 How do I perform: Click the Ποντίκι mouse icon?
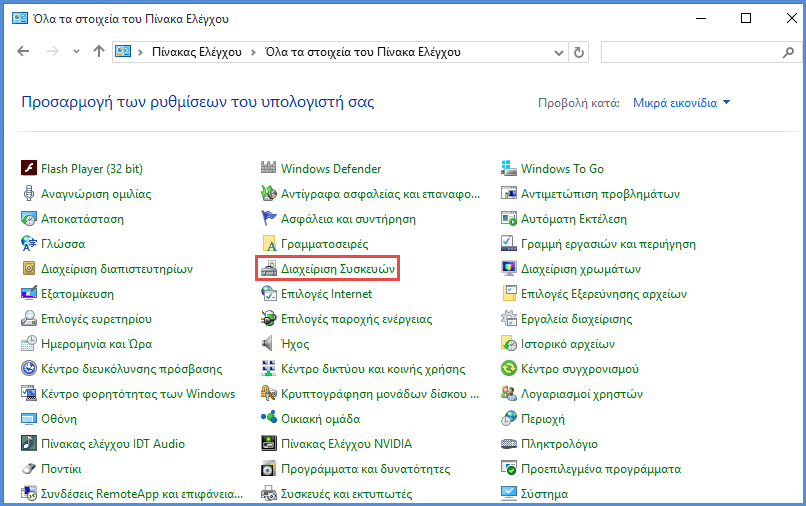tap(29, 468)
